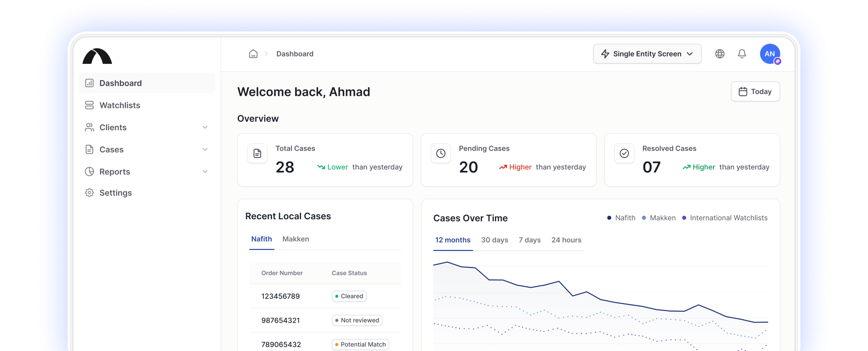Click the lightning bolt icon

tap(605, 54)
